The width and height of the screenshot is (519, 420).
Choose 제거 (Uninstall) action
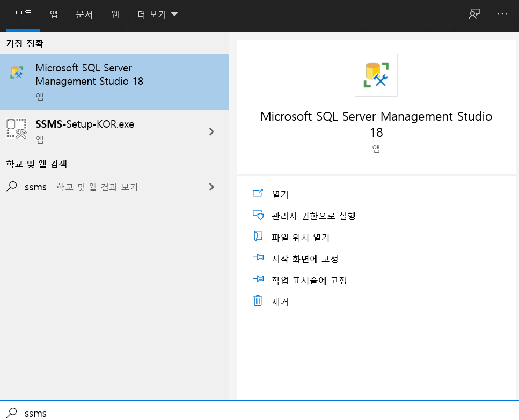coord(280,302)
